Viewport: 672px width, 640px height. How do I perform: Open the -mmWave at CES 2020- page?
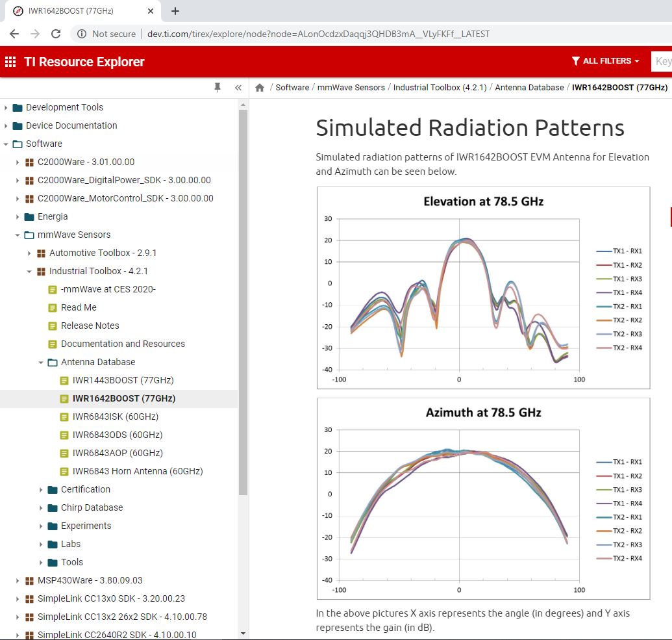point(108,290)
